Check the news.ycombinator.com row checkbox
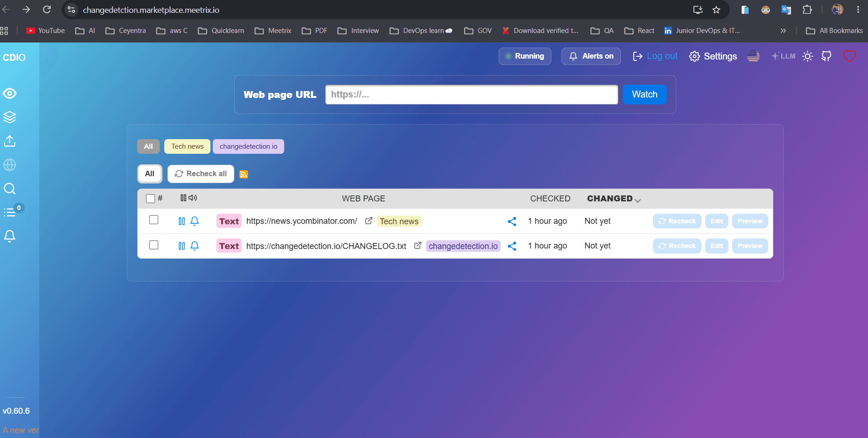 (154, 220)
